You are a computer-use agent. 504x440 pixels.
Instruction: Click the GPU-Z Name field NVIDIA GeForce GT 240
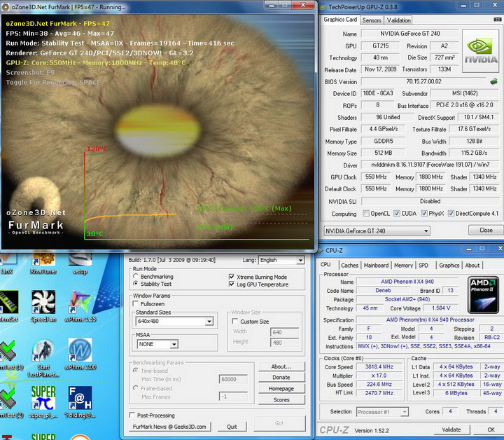click(x=409, y=34)
